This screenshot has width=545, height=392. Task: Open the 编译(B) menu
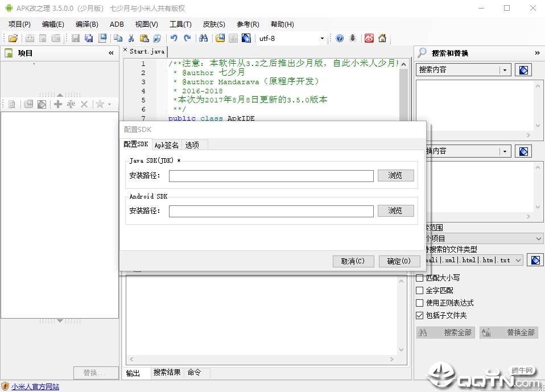tap(87, 24)
